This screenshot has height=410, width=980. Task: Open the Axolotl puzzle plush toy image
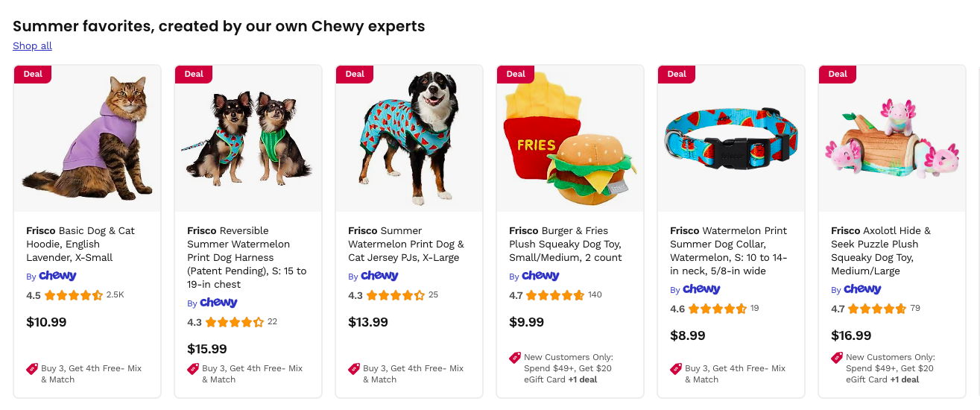point(892,139)
